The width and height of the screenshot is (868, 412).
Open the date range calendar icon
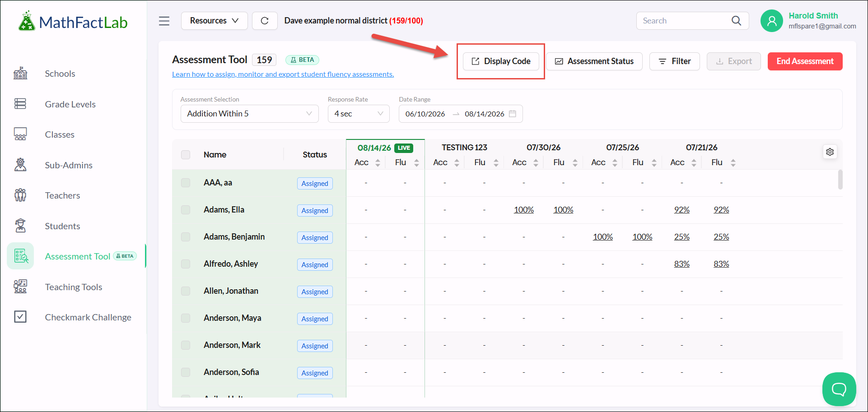pos(513,114)
